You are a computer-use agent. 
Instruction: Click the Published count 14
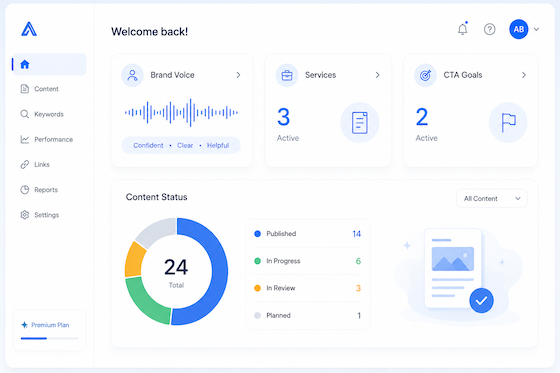pyautogui.click(x=356, y=234)
